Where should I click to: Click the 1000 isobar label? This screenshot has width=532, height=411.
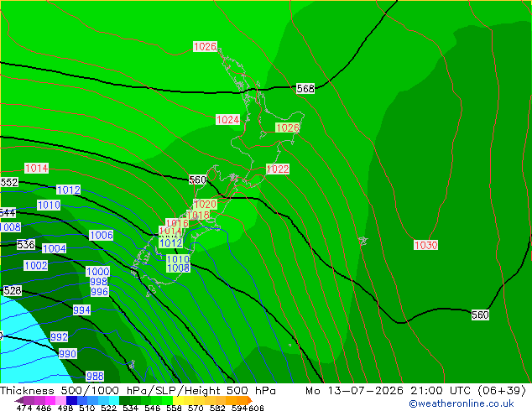97,271
